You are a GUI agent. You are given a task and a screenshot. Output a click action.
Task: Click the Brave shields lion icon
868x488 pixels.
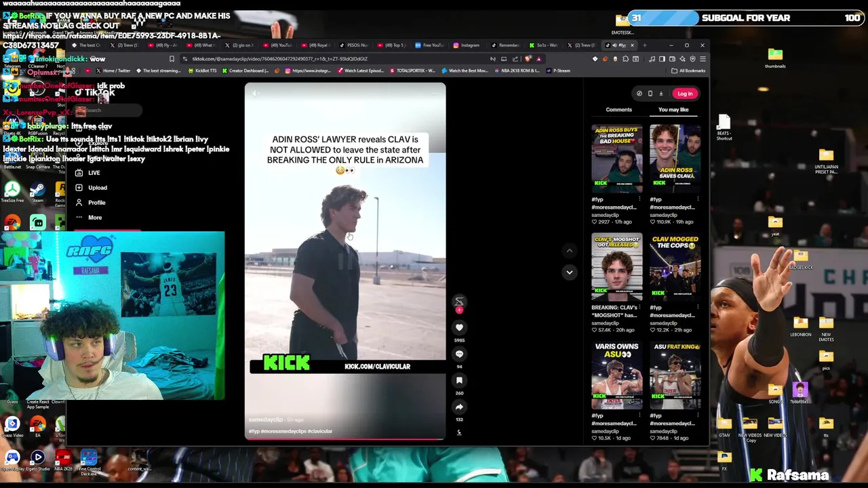[x=528, y=59]
